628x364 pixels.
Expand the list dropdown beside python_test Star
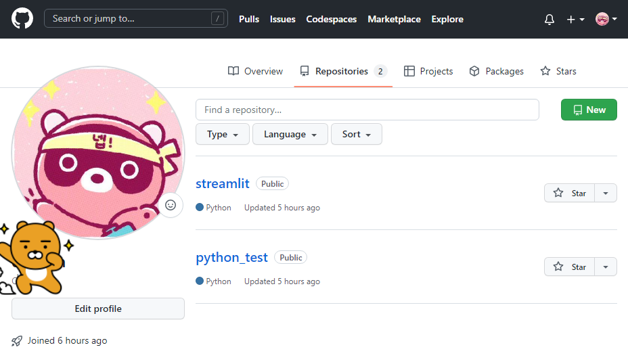[606, 267]
